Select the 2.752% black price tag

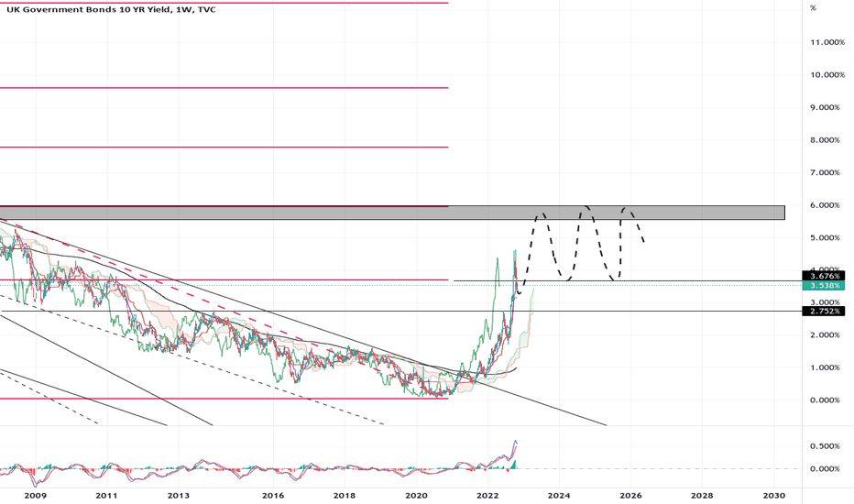coord(824,312)
